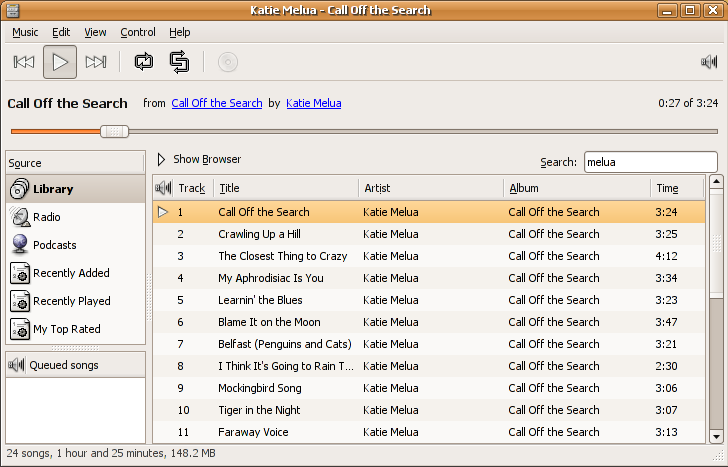The height and width of the screenshot is (467, 728).
Task: Open the View menu
Action: pyautogui.click(x=95, y=32)
